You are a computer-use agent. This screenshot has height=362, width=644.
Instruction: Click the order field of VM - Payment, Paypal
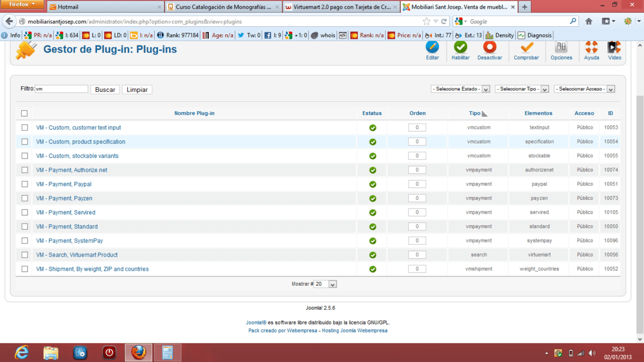tap(417, 184)
